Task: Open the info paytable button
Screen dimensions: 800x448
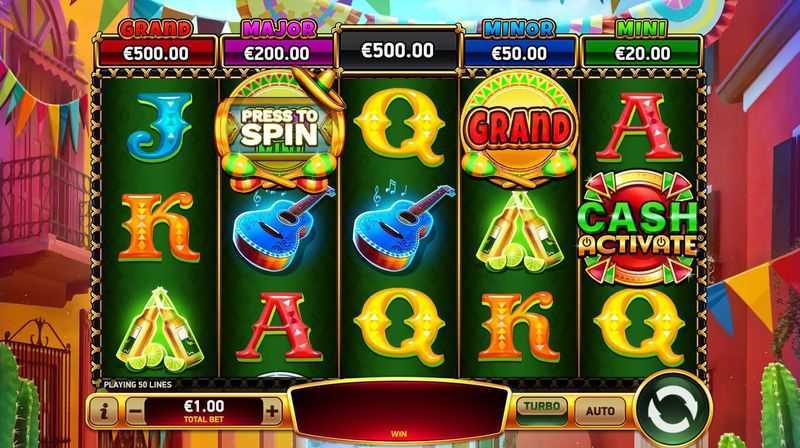Action: (104, 411)
